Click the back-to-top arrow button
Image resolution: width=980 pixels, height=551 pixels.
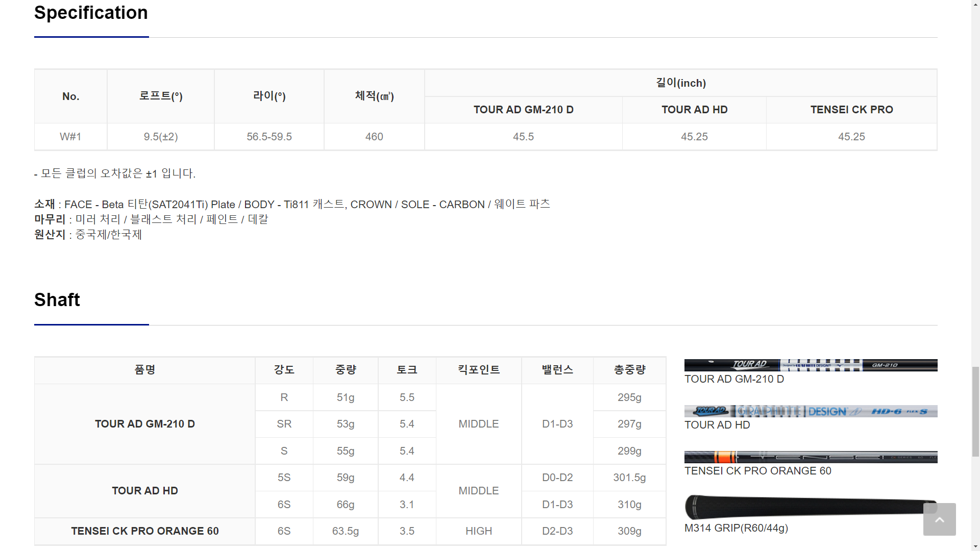click(x=939, y=519)
